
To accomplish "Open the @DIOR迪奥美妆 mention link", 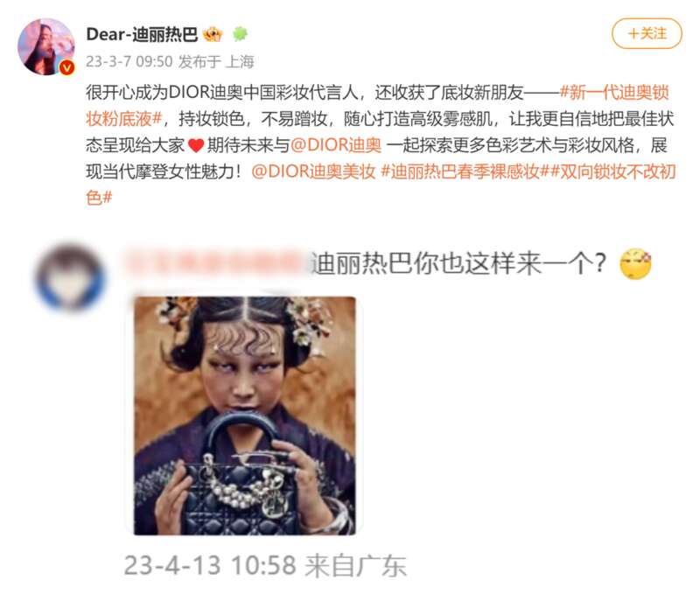I will point(314,171).
